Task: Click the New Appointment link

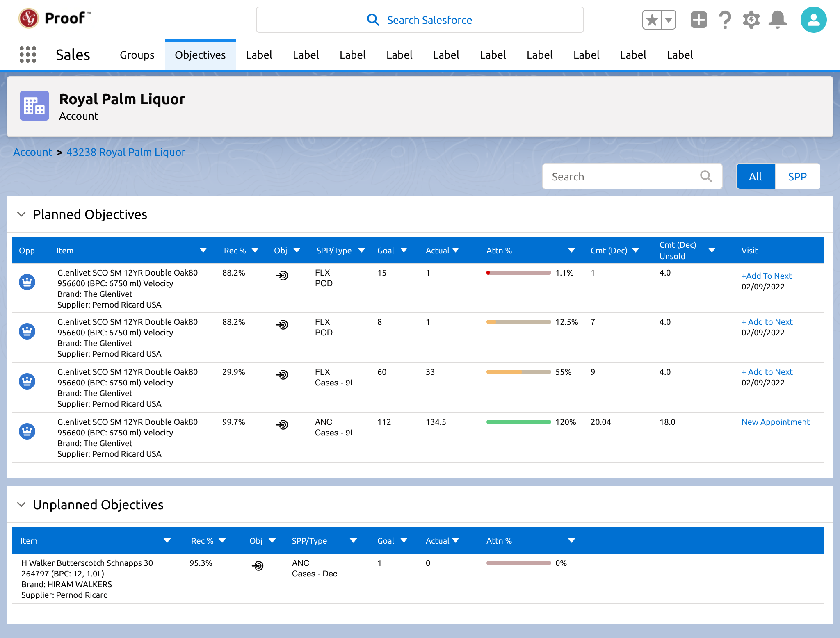Action: pyautogui.click(x=775, y=422)
